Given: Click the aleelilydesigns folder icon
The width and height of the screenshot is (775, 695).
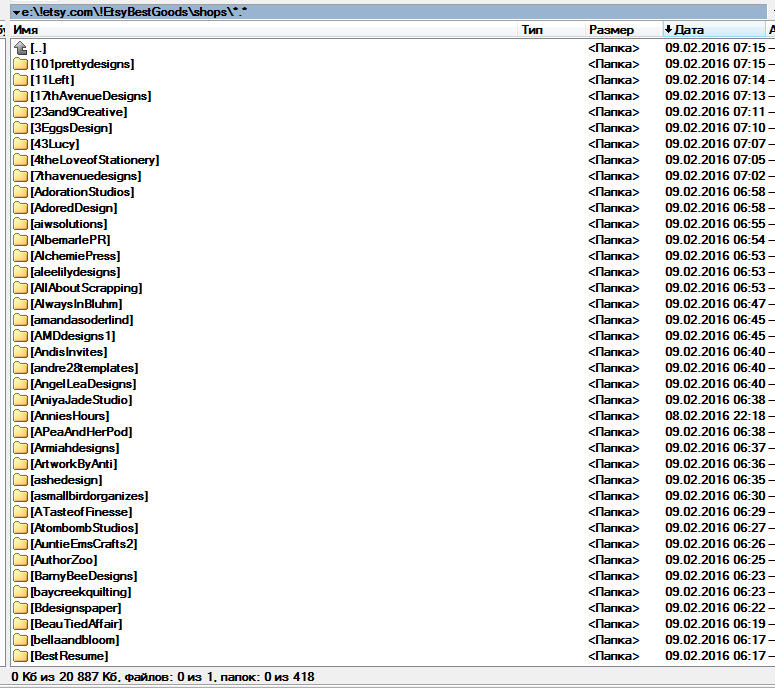Looking at the screenshot, I should pyautogui.click(x=20, y=272).
